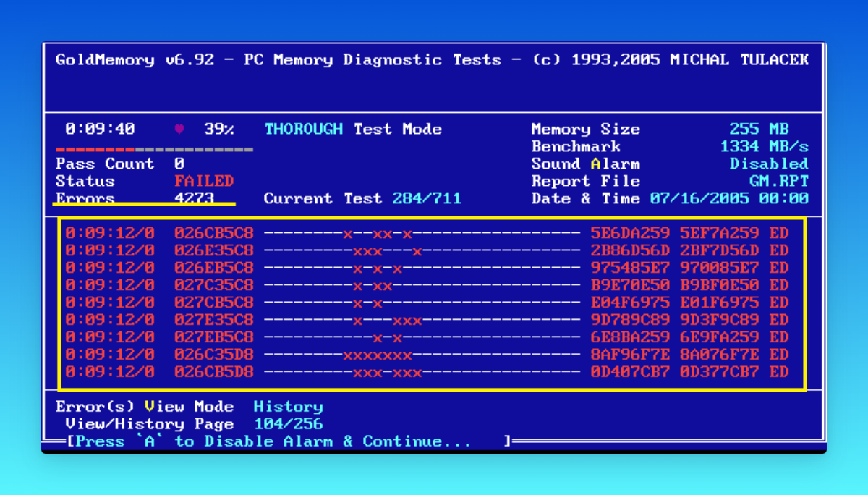The image size is (868, 495).
Task: Click the THOROUGH Test Mode label
Action: (353, 130)
